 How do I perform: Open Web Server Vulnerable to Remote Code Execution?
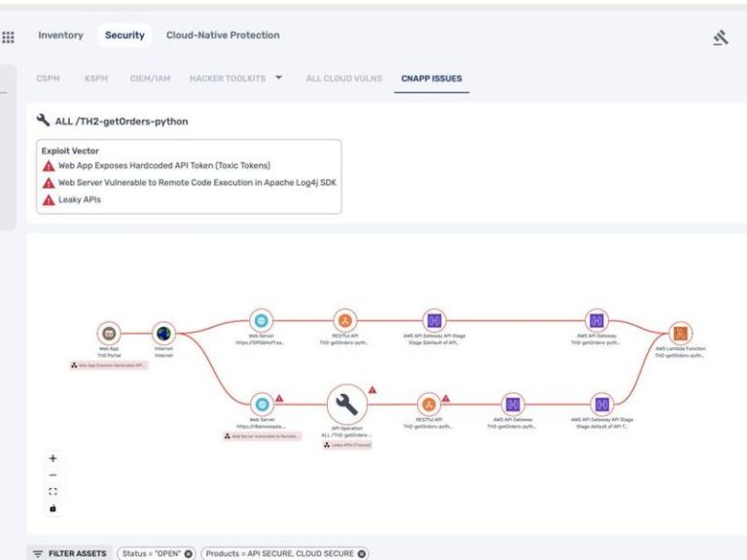pyautogui.click(x=197, y=183)
